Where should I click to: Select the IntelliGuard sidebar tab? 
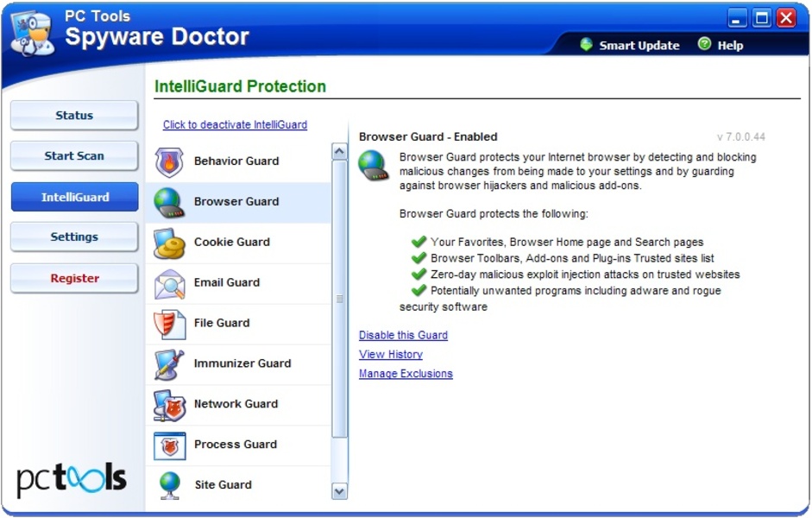click(x=74, y=197)
